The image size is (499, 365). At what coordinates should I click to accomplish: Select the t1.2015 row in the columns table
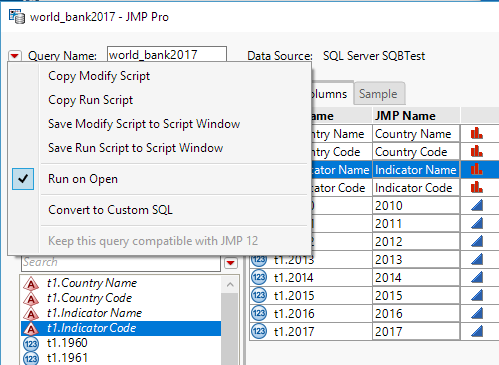tap(374, 296)
